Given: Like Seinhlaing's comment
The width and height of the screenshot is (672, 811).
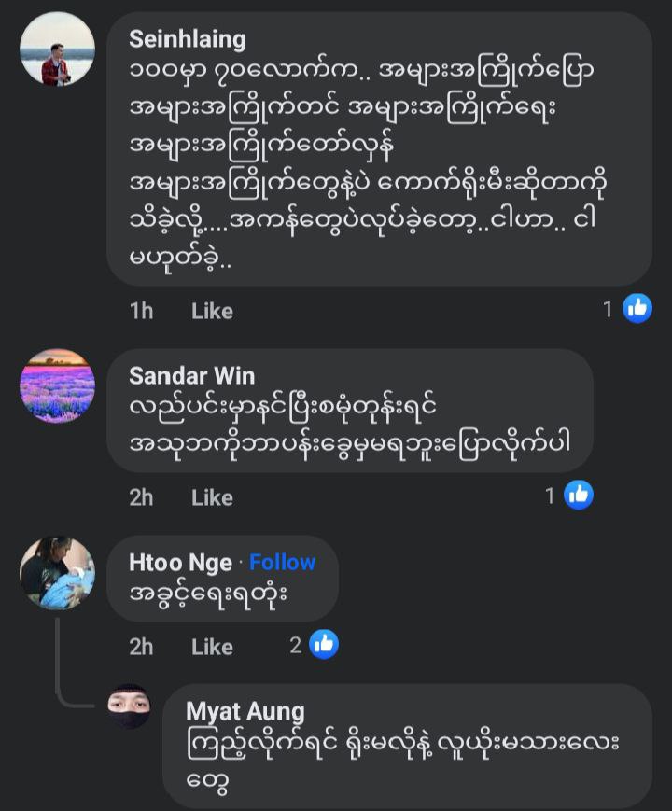Looking at the screenshot, I should click(212, 311).
